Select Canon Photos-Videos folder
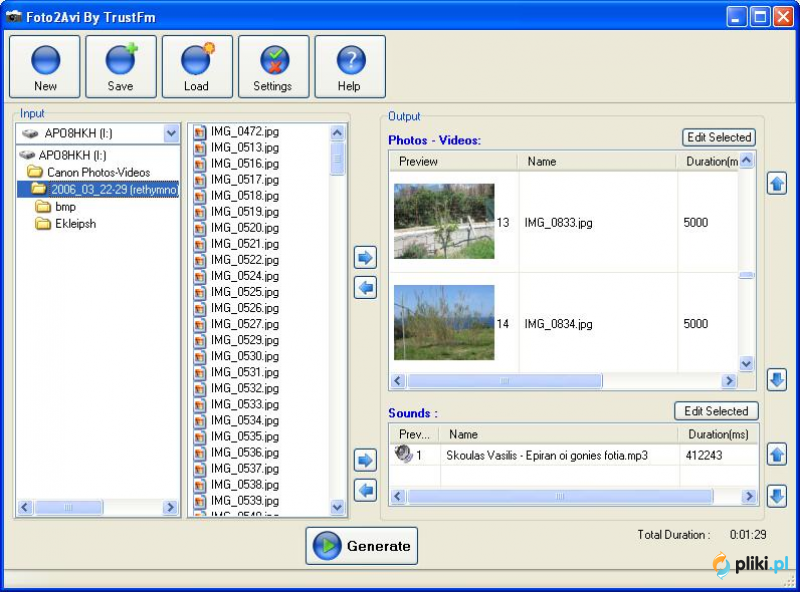This screenshot has width=800, height=592. [x=98, y=172]
